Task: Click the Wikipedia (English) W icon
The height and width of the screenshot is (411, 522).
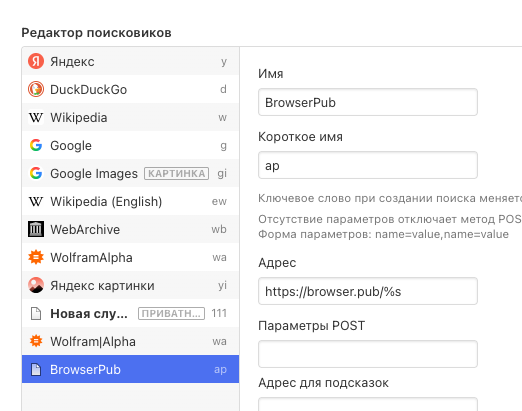Action: tap(36, 201)
